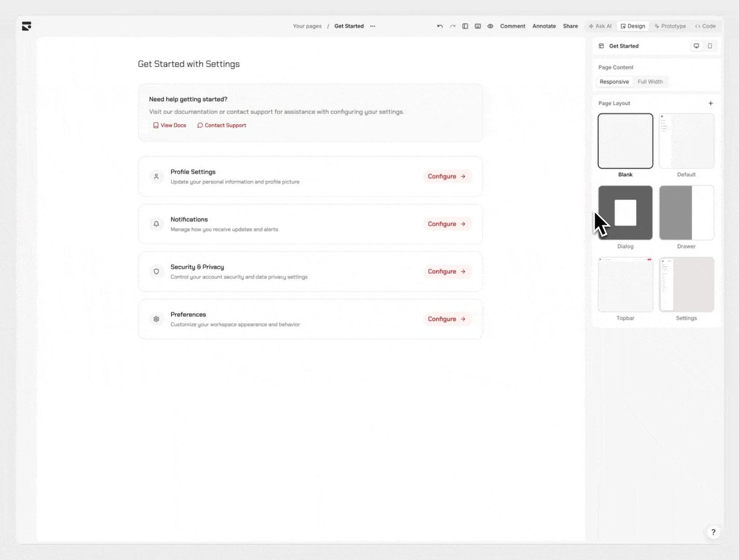Screen dimensions: 739x560
Task: Click Configure for Profile Settings
Action: [x=447, y=177]
